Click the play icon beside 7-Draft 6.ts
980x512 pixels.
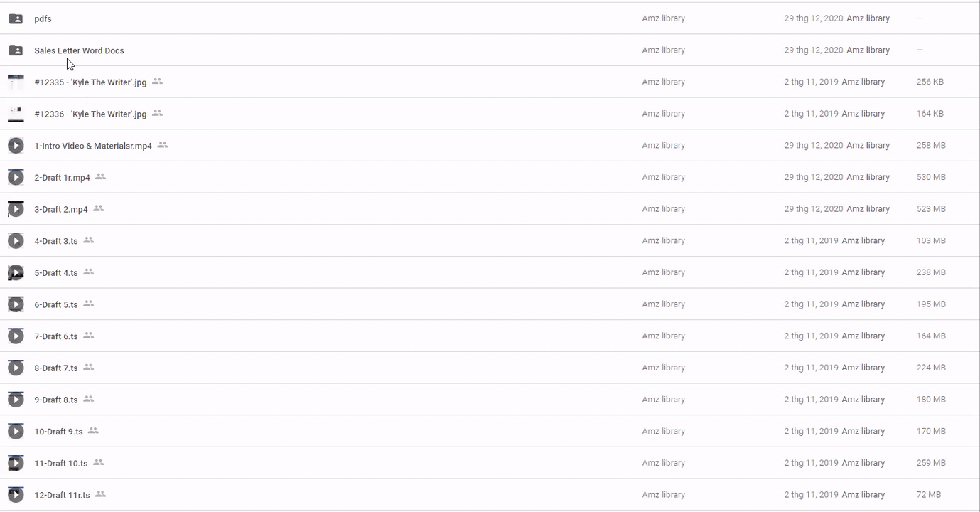tap(16, 336)
